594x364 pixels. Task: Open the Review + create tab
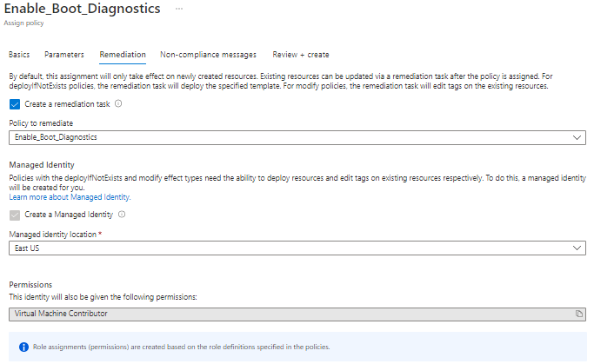pos(301,55)
